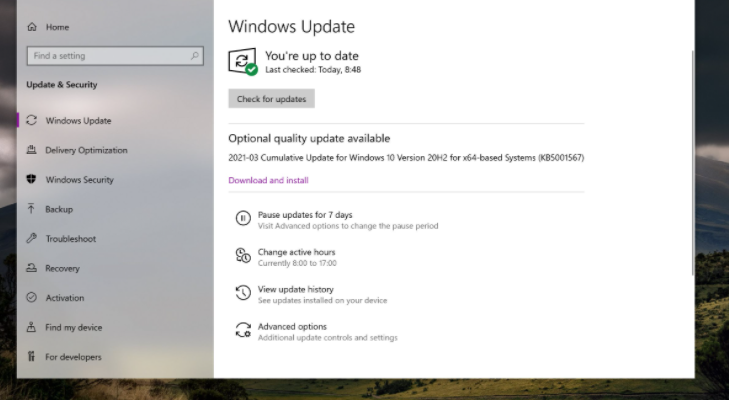Image resolution: width=729 pixels, height=400 pixels.
Task: Click the up-to-date status icon with green check
Action: [242, 61]
